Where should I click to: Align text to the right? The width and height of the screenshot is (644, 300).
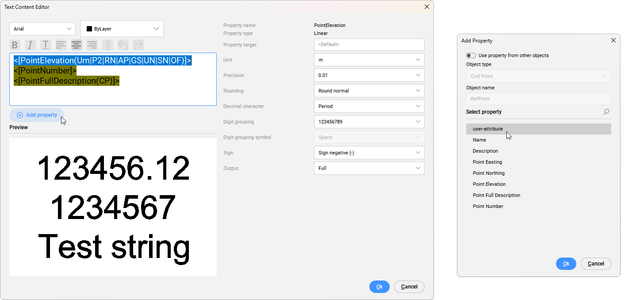click(x=92, y=45)
